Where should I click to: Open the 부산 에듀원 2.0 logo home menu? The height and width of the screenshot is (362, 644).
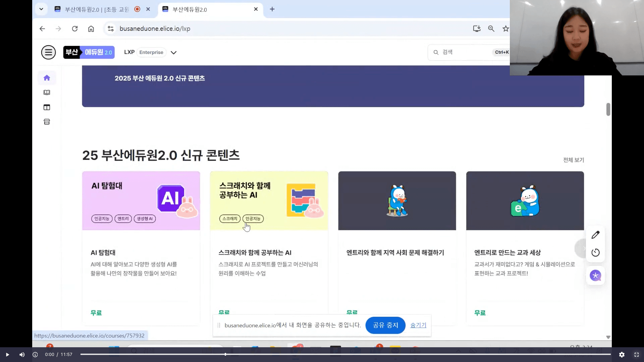[89, 52]
